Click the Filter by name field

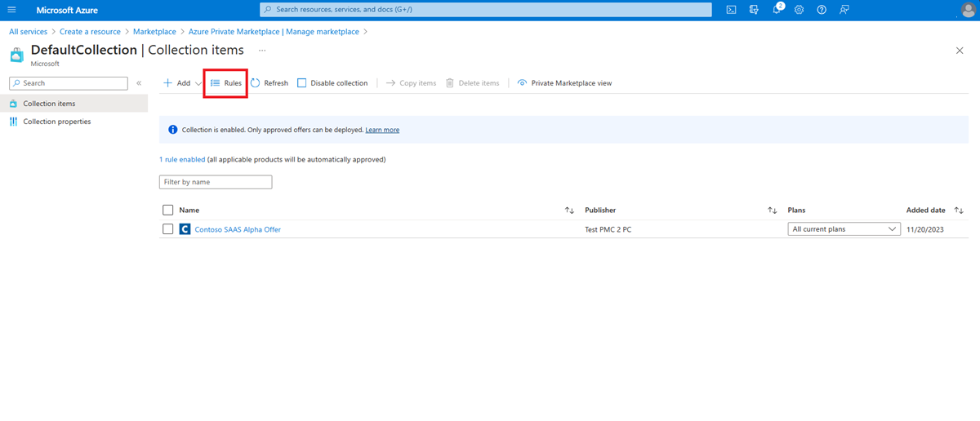216,182
